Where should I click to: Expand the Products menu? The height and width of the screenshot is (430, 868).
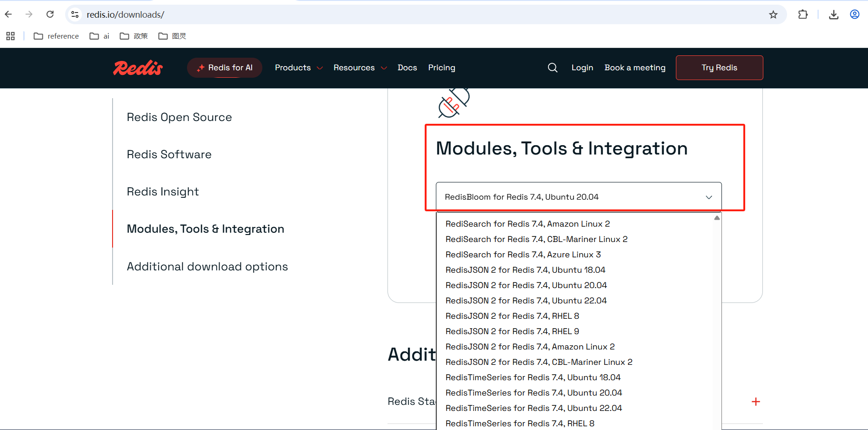tap(299, 68)
